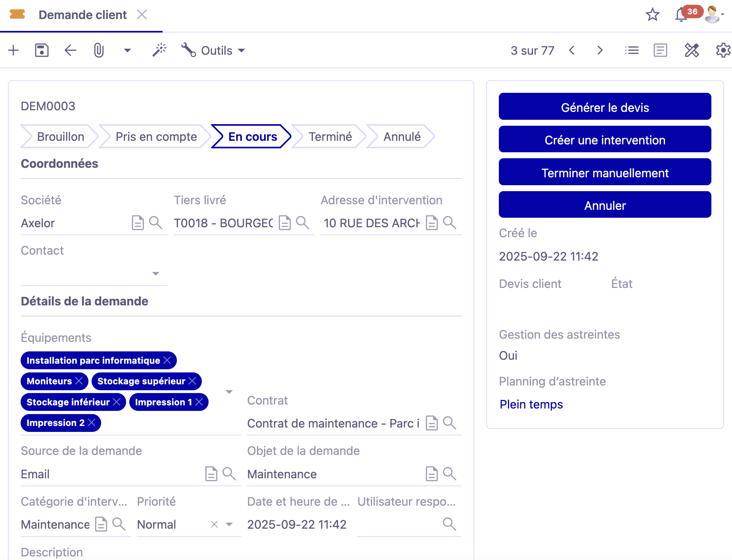
Task: Search contracts with the Contrat magnifier
Action: pyautogui.click(x=450, y=423)
